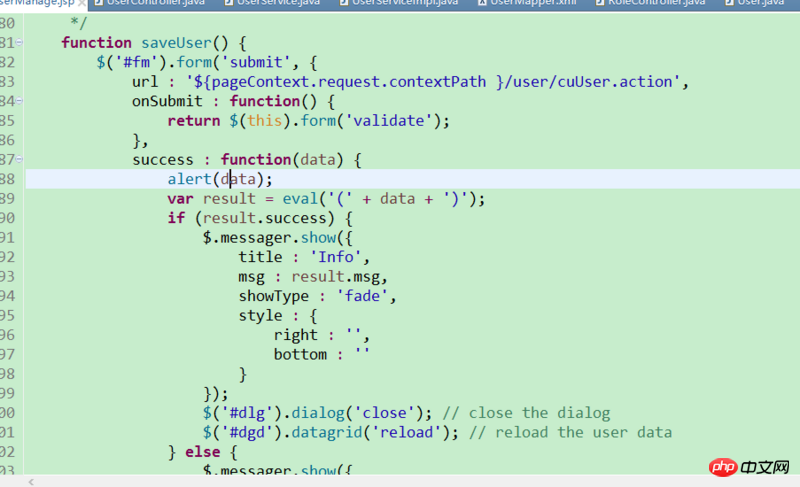Click the 'bottom' property line
This screenshot has height=487, width=800.
click(x=321, y=354)
